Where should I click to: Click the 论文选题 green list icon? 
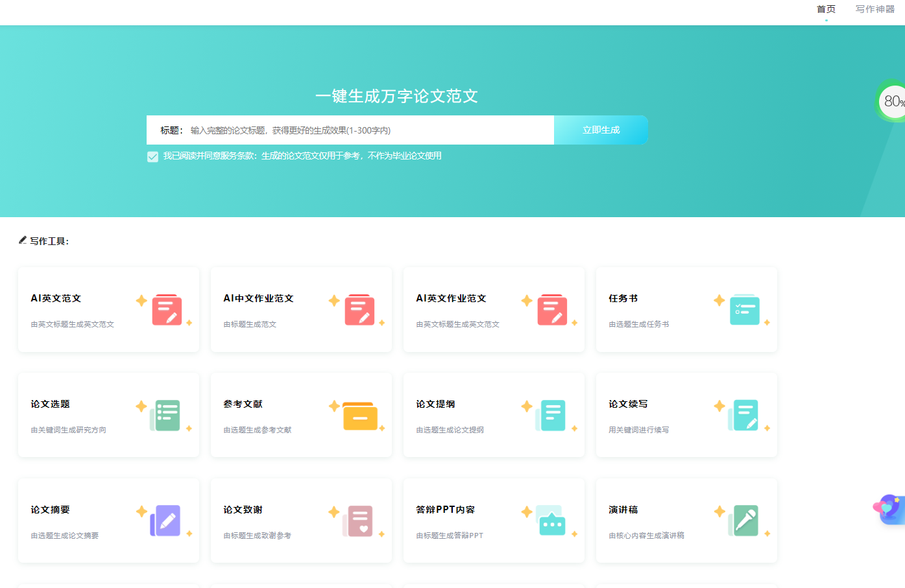pyautogui.click(x=165, y=416)
